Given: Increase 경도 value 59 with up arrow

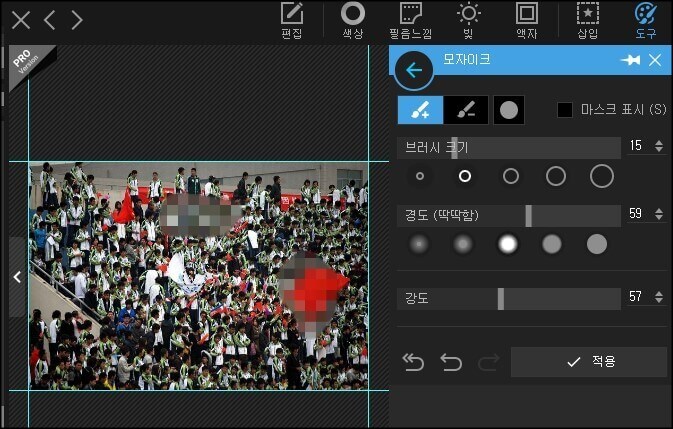Looking at the screenshot, I should [x=659, y=210].
